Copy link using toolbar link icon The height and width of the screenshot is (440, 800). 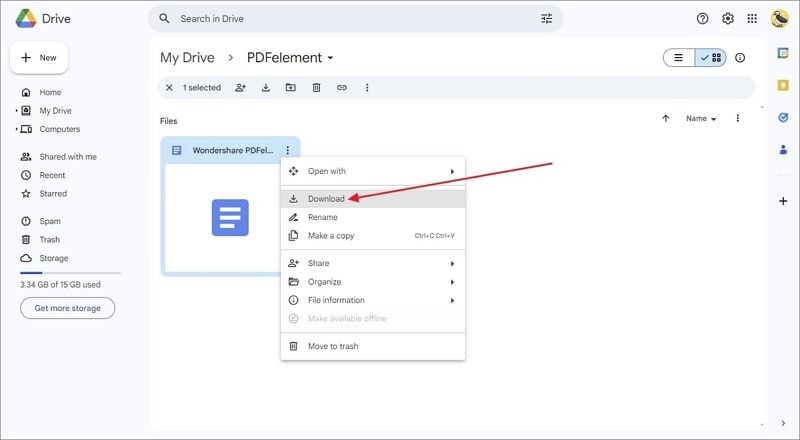(342, 88)
